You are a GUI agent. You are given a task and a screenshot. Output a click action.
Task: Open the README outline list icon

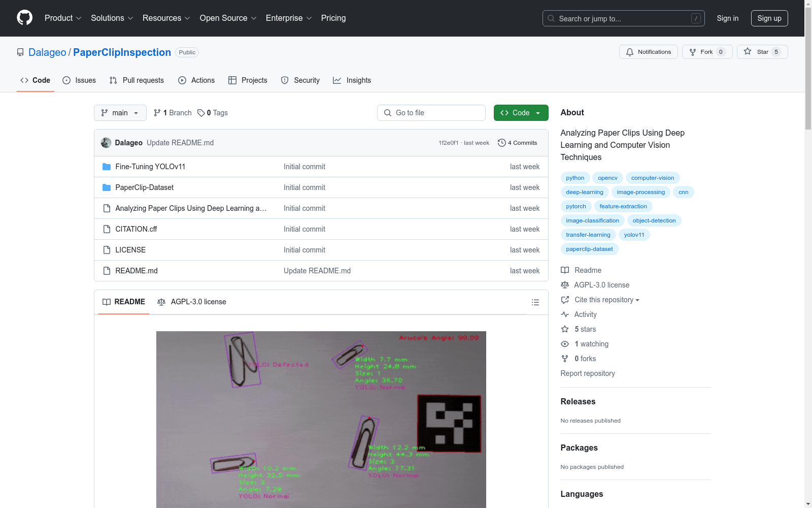click(535, 302)
